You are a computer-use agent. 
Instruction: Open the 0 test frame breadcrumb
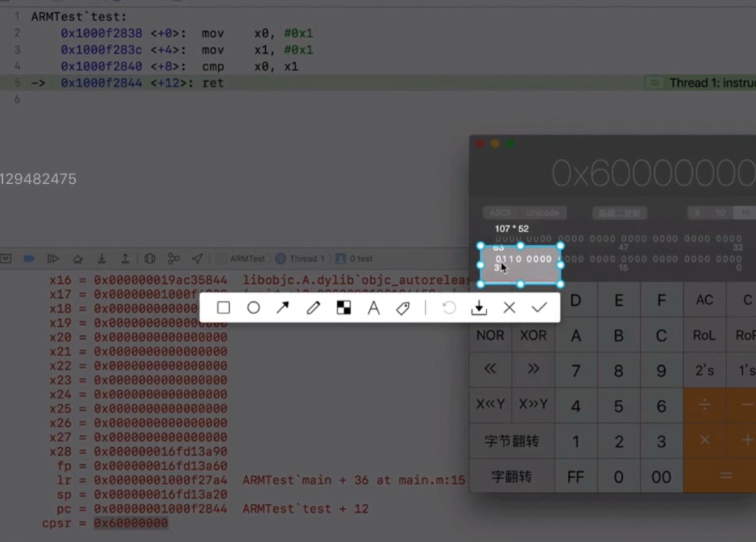point(354,258)
